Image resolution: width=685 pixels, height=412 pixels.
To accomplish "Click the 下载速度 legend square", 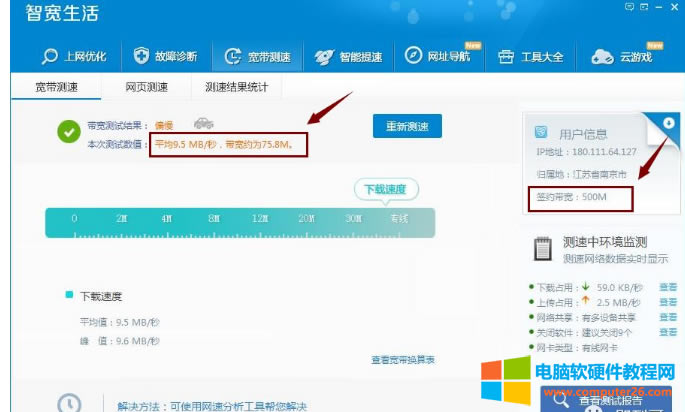I will (x=69, y=294).
